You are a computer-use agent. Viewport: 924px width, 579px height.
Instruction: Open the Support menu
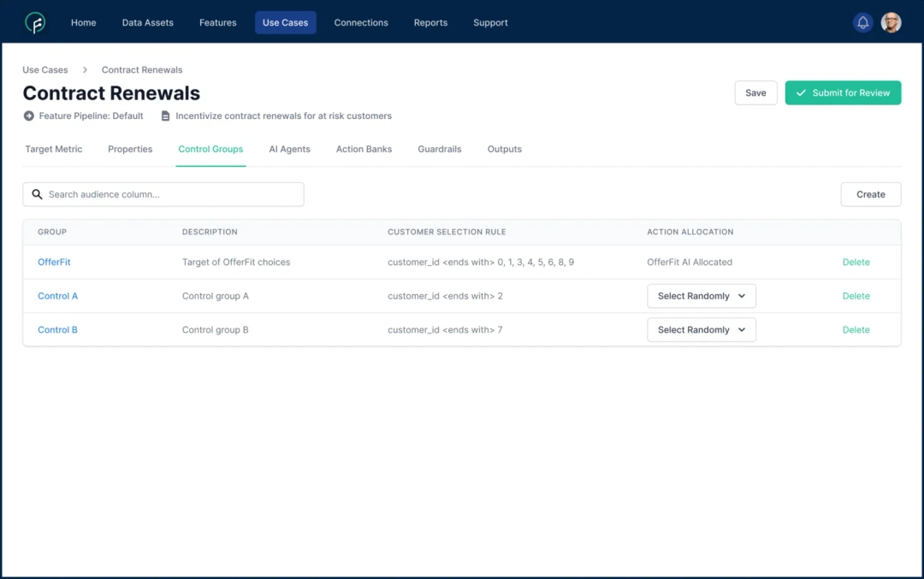pos(490,22)
